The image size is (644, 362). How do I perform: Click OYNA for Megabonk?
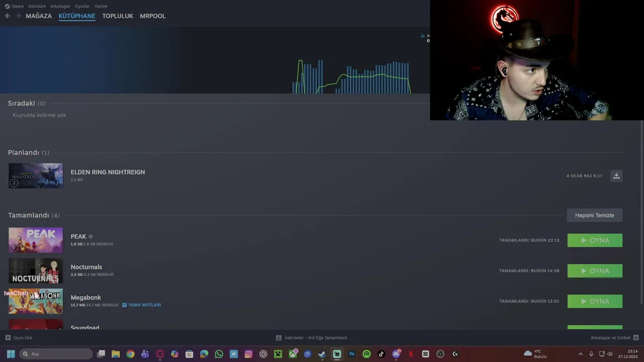pos(595,301)
